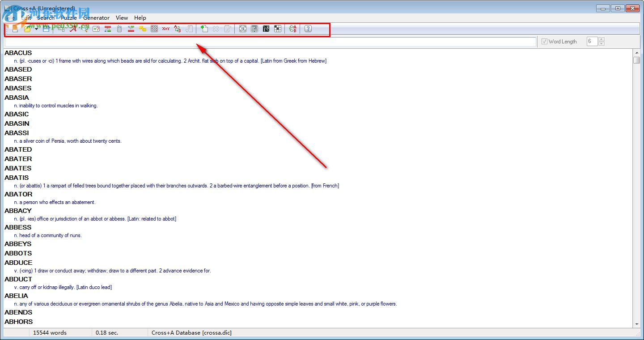The width and height of the screenshot is (644, 340).
Task: Open the Puzzle menu
Action: coord(69,18)
